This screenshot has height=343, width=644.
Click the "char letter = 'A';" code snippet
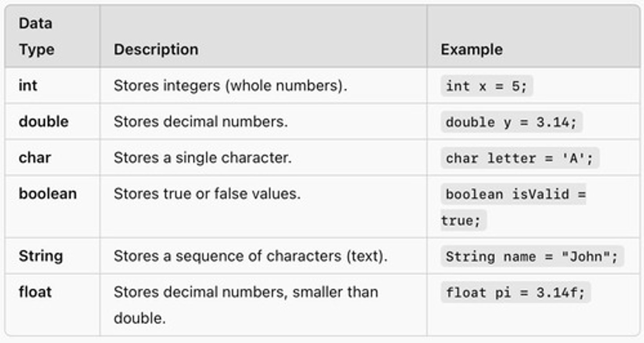pos(519,158)
